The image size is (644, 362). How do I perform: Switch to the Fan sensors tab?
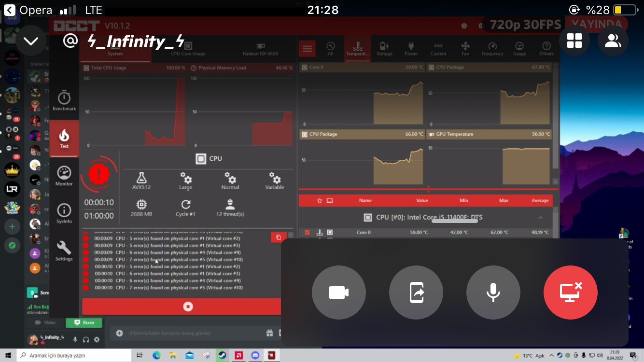(465, 48)
